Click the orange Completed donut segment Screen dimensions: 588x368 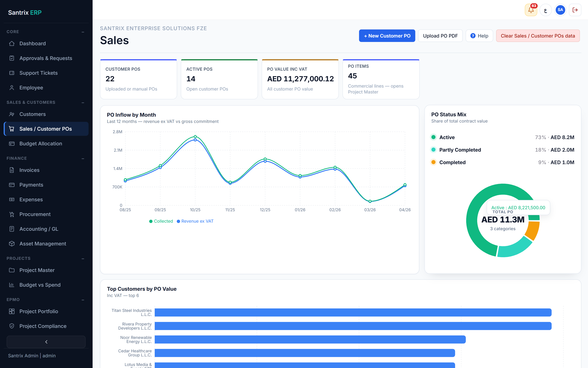click(533, 231)
